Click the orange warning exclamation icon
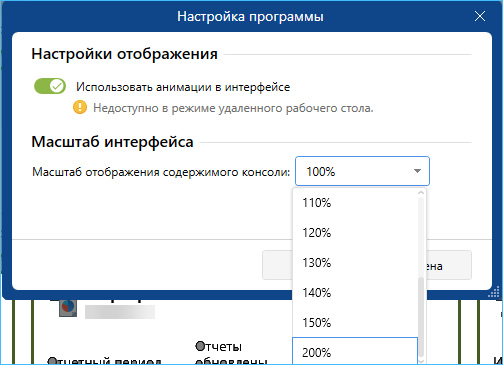The image size is (503, 365). coord(80,107)
